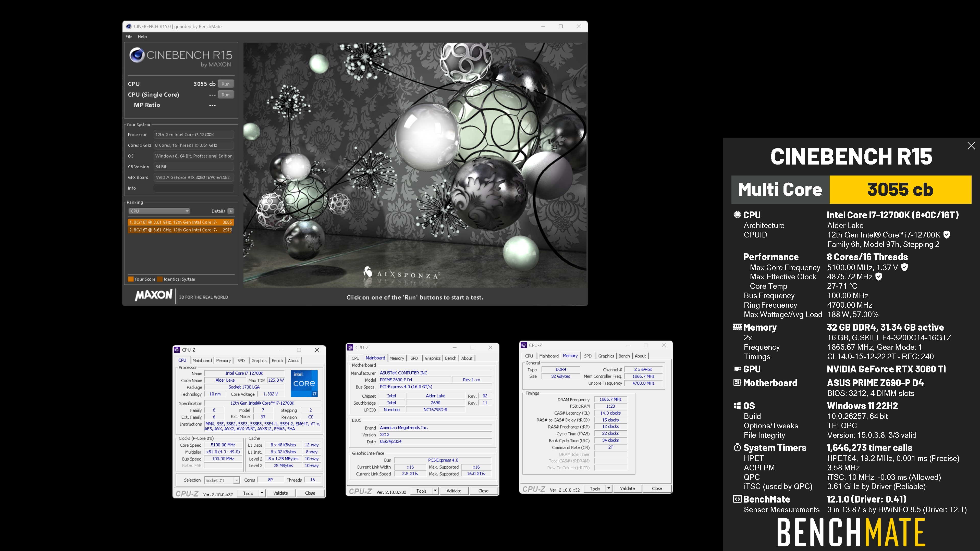This screenshot has height=551, width=980.
Task: Open the File menu in Cinebench
Action: point(129,36)
